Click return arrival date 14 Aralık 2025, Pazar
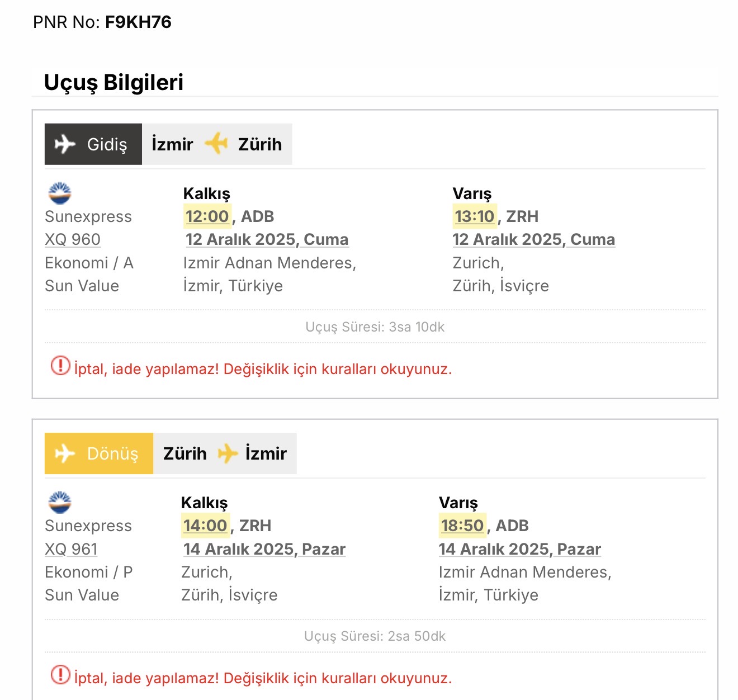Viewport: 738px width, 700px height. pos(520,549)
